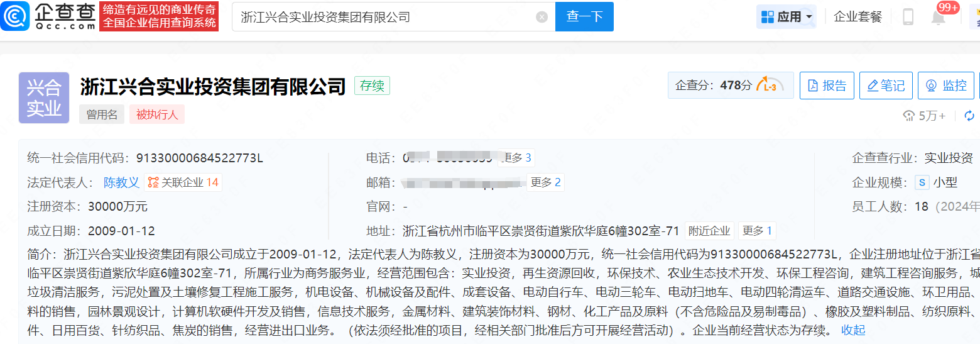Click the refresh icon beside 5万+ views
The image size is (980, 344).
point(969,116)
